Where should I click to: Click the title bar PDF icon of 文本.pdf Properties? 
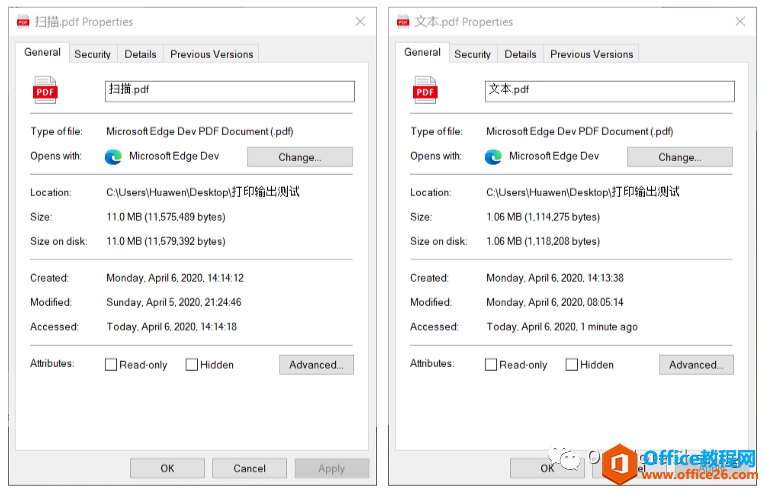(403, 21)
